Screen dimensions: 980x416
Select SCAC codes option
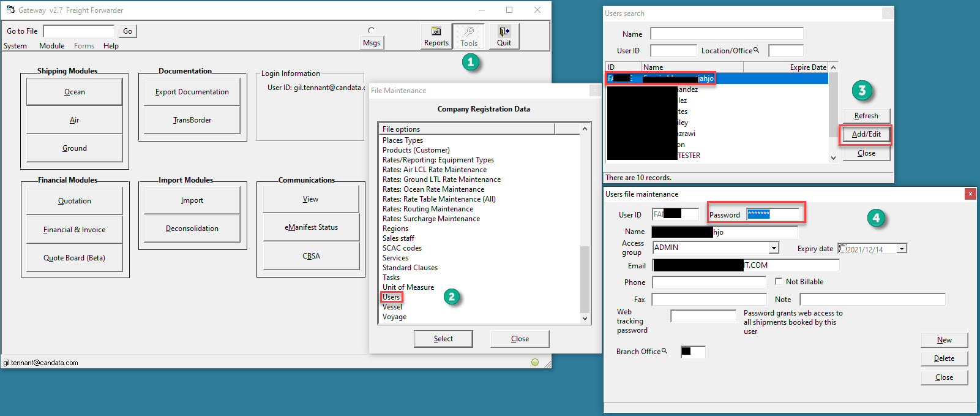tap(402, 248)
